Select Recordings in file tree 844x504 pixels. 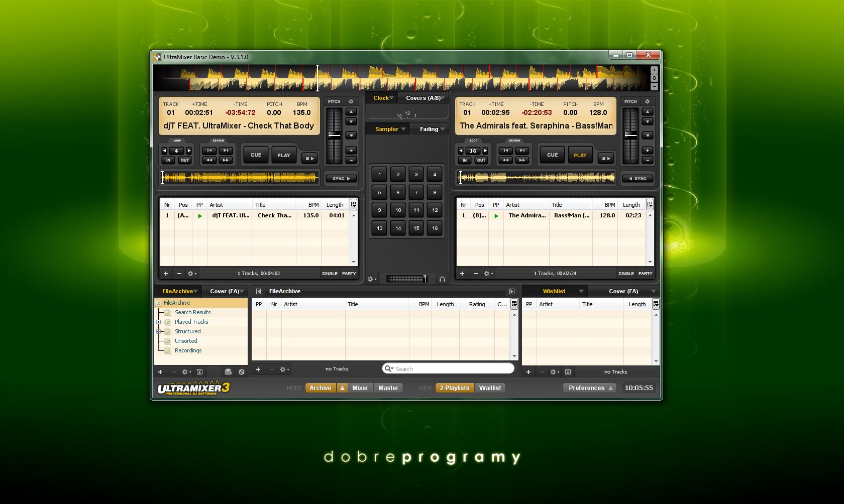pyautogui.click(x=188, y=350)
